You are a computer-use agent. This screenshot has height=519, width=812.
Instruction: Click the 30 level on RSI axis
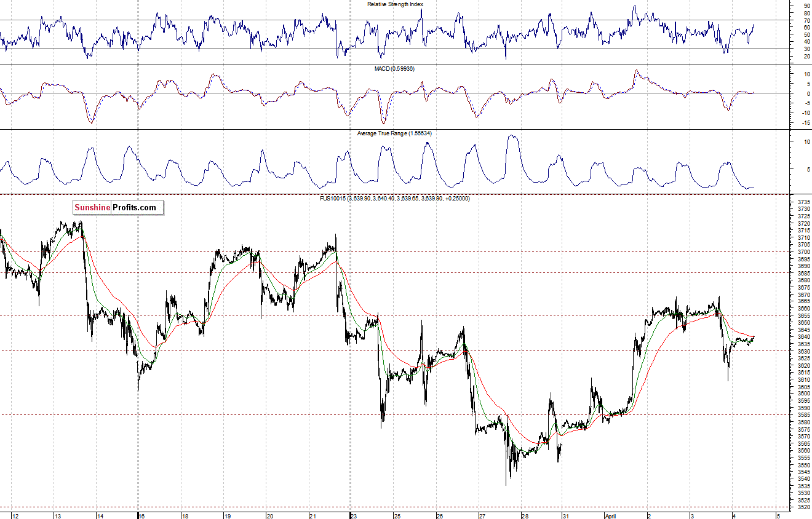[806, 49]
